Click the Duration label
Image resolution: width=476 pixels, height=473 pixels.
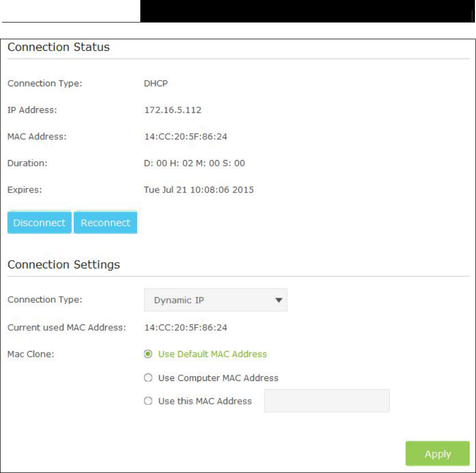(27, 163)
